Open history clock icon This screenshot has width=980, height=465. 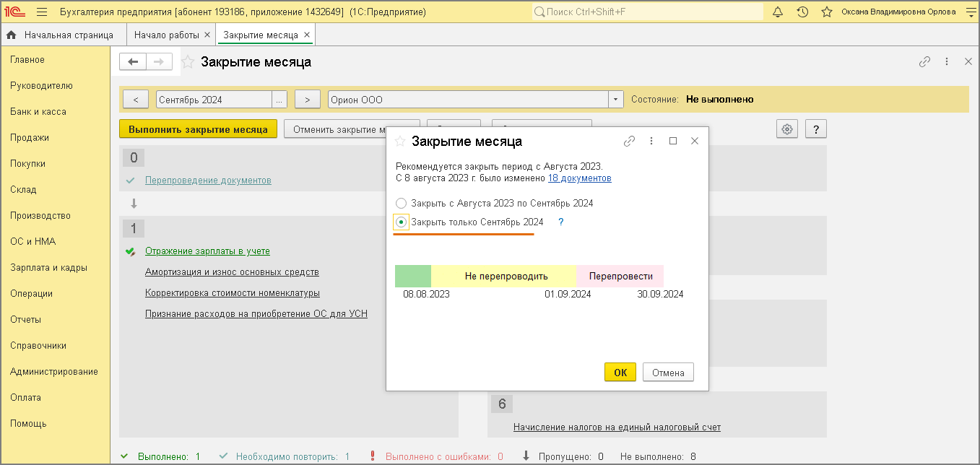pos(802,12)
